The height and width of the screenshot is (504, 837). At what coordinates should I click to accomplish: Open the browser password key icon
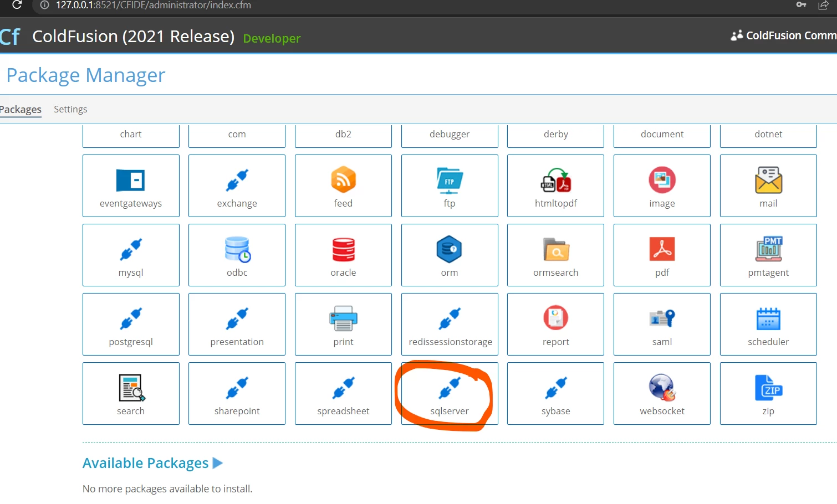click(x=801, y=5)
